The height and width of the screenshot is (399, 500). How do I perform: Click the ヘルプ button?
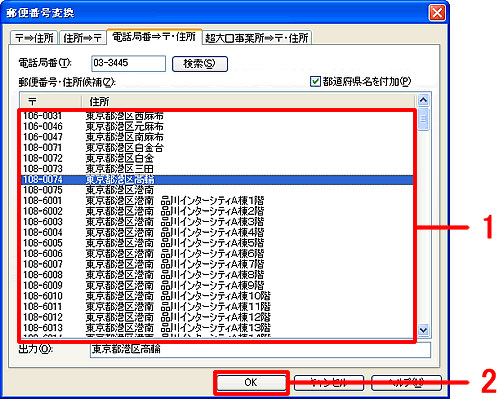click(x=406, y=383)
